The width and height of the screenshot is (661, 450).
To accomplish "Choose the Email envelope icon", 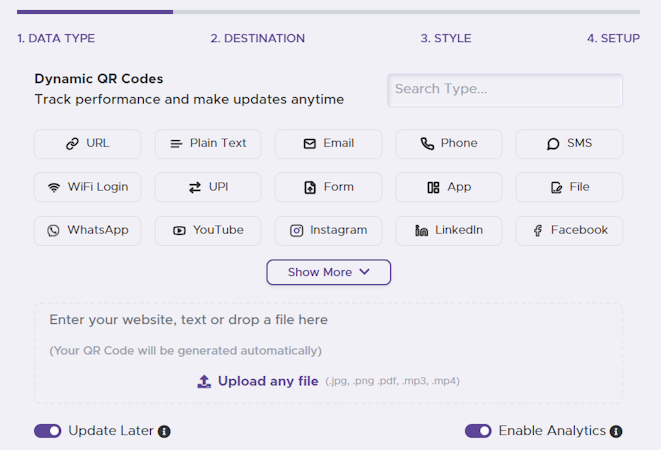I will tap(310, 144).
